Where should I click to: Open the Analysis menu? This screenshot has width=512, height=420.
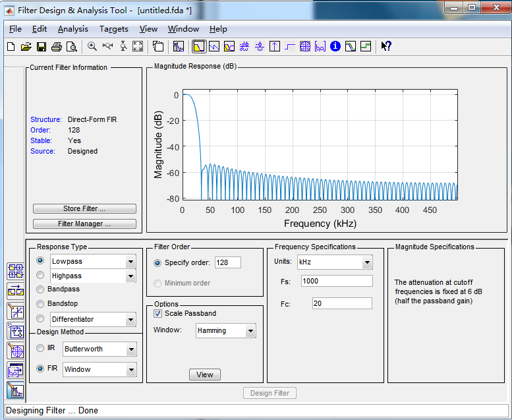(72, 29)
